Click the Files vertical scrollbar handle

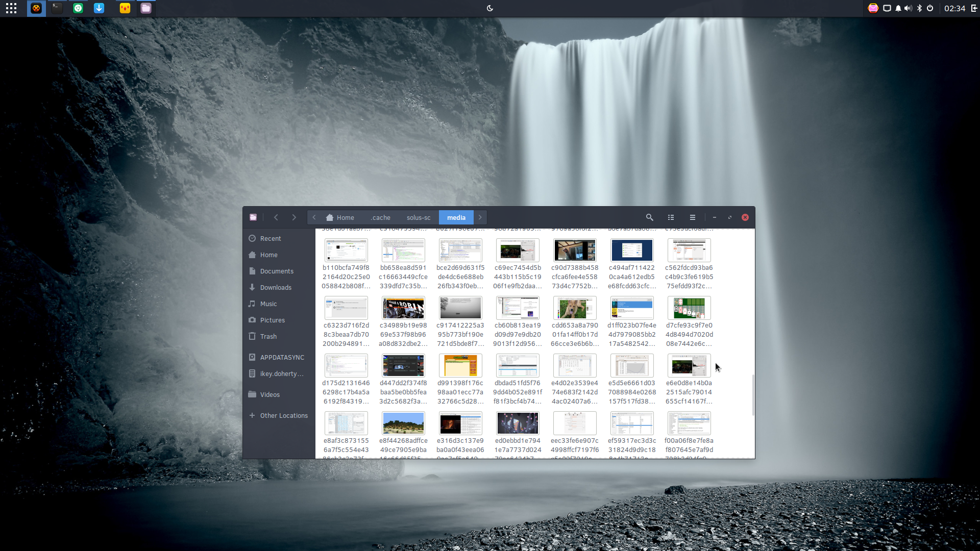pyautogui.click(x=753, y=395)
